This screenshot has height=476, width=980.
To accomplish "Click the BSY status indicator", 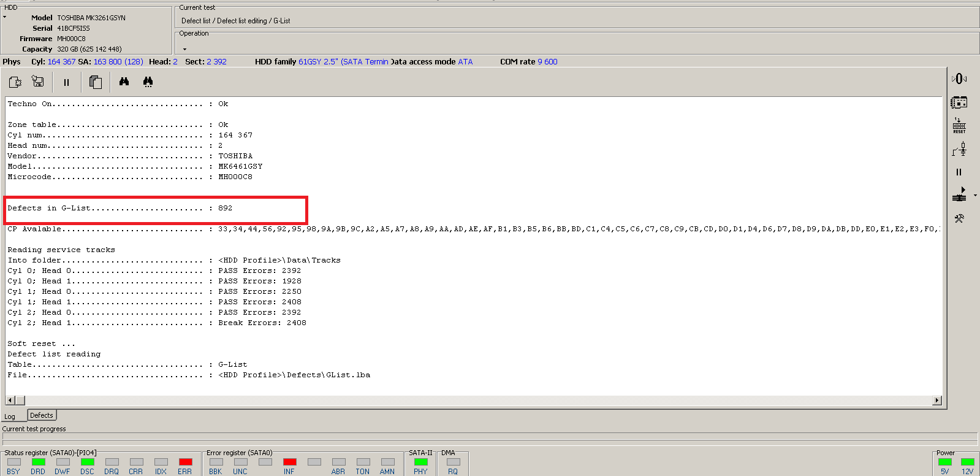I will 14,462.
